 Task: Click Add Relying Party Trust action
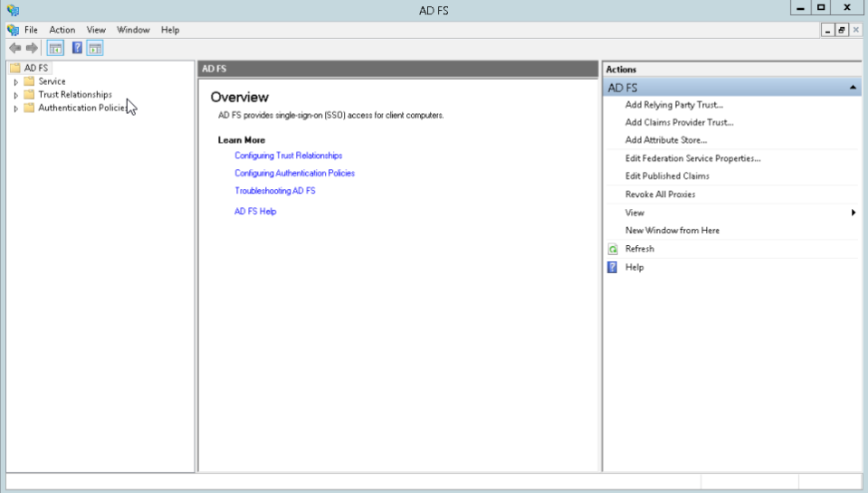click(x=674, y=105)
